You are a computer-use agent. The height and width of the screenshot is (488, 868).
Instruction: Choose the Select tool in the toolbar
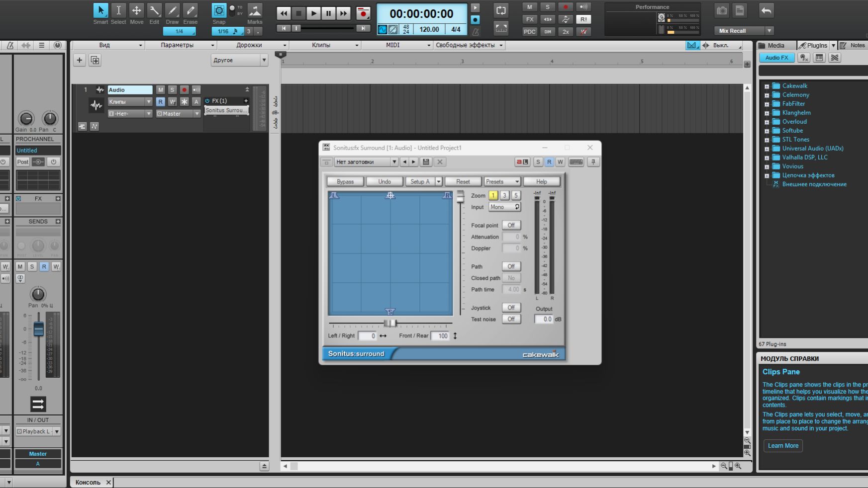pos(118,10)
